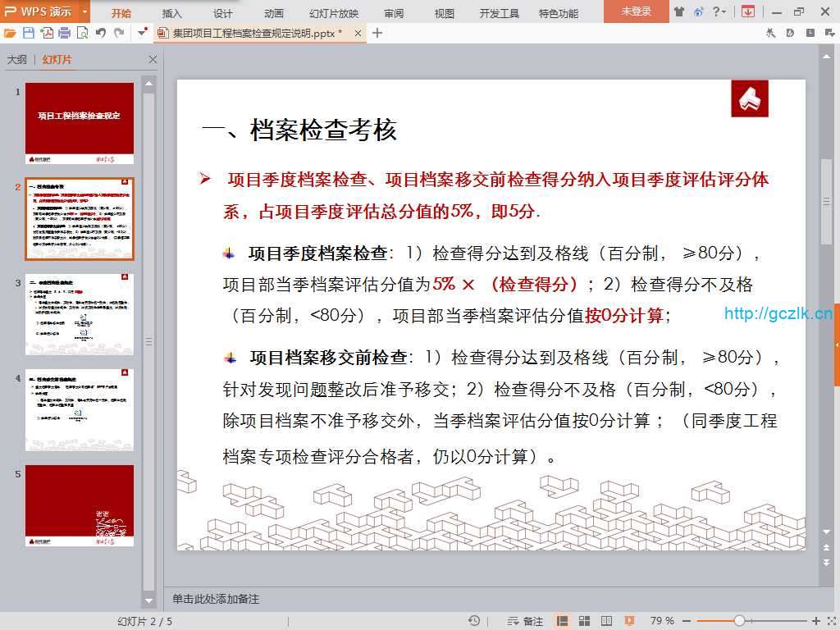The height and width of the screenshot is (630, 840).
Task: Switch to the 大纲 outline tab
Action: tap(17, 60)
